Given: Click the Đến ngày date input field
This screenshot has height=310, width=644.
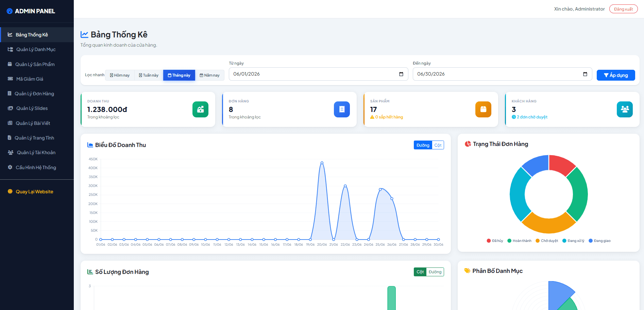Looking at the screenshot, I should coord(502,74).
